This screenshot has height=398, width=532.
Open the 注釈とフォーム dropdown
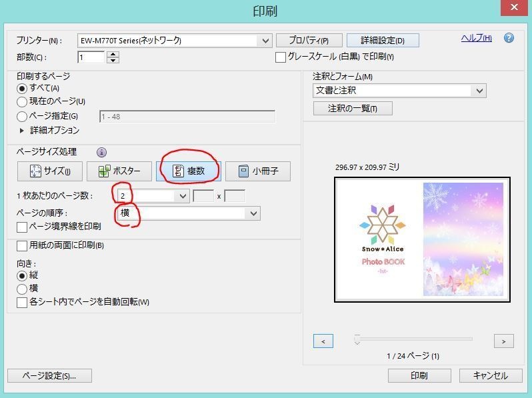coord(399,91)
